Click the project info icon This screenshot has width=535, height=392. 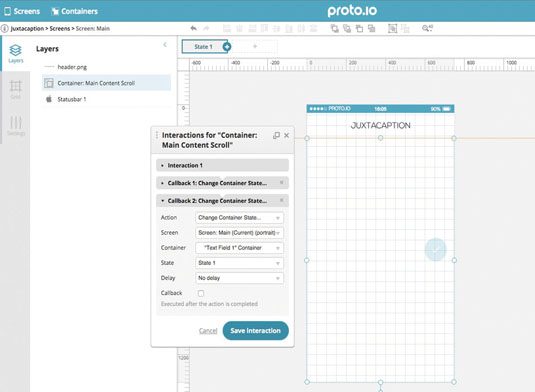(x=4, y=28)
